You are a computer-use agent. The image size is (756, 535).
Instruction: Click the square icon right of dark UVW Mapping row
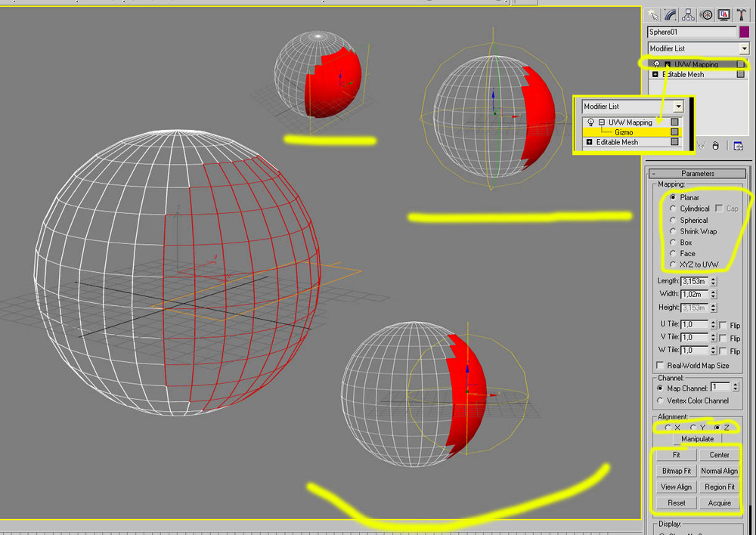[741, 64]
